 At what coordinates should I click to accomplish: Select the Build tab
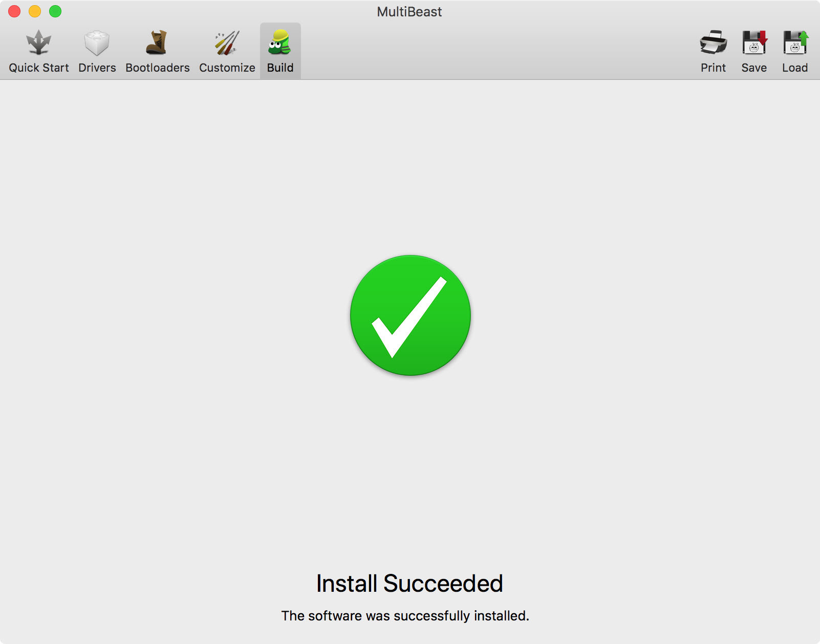click(280, 51)
